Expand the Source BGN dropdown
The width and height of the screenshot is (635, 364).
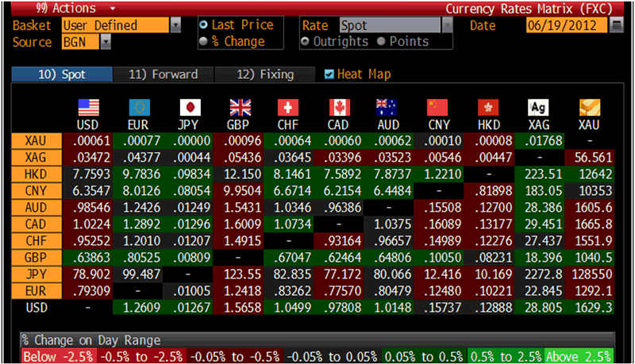pos(106,41)
